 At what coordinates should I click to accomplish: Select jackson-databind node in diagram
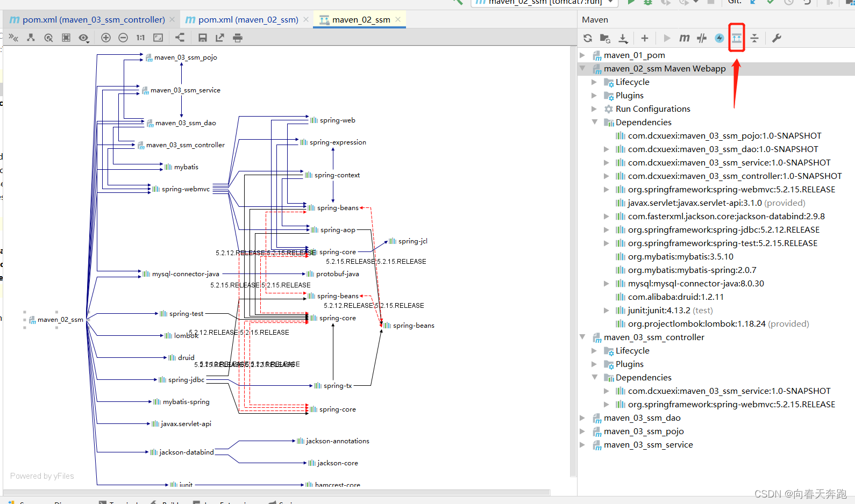click(182, 452)
